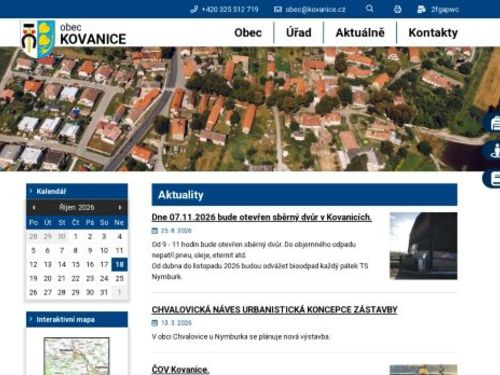Click the Aktuality section heading
The height and width of the screenshot is (375, 500).
point(181,195)
